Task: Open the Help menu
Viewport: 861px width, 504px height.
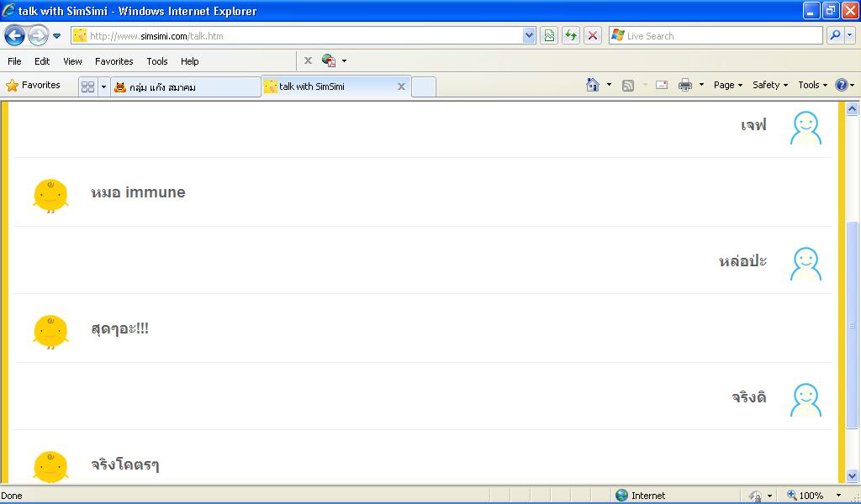Action: pyautogui.click(x=189, y=61)
